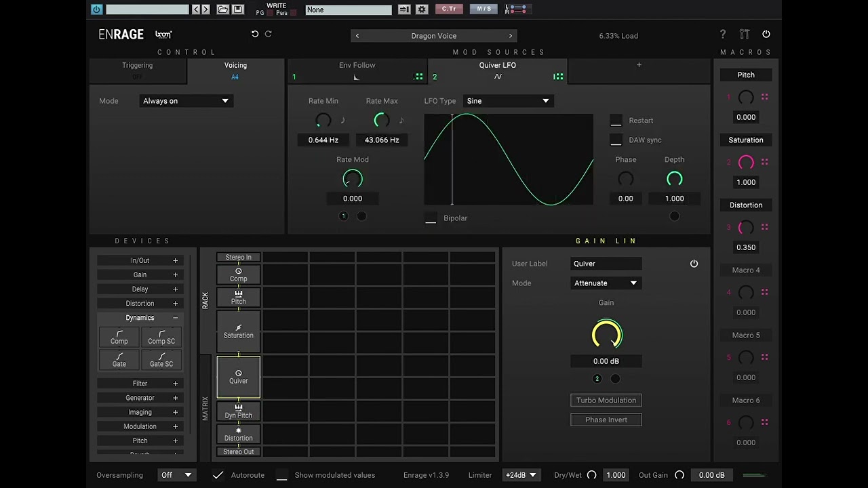Open host settings gear icon
Image resolution: width=868 pixels, height=488 pixels.
tap(422, 9)
